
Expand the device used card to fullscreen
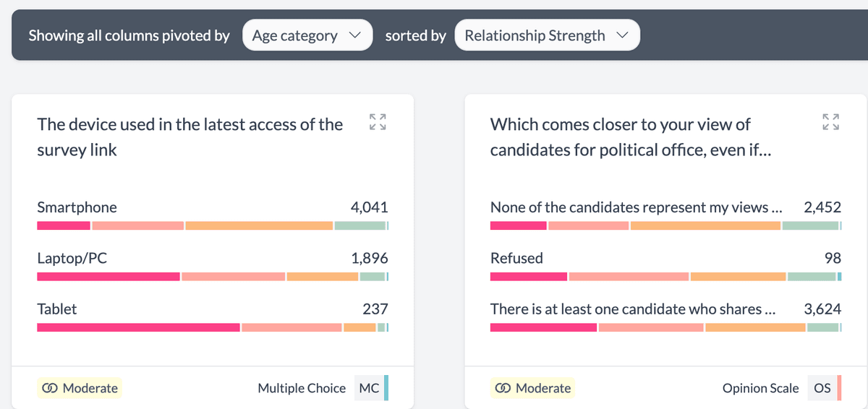pyautogui.click(x=378, y=121)
